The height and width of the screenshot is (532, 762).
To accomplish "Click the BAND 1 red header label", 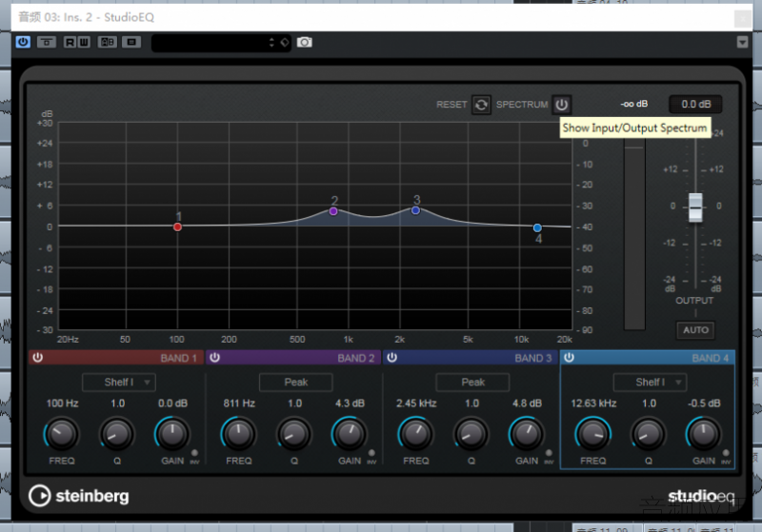I will click(178, 358).
